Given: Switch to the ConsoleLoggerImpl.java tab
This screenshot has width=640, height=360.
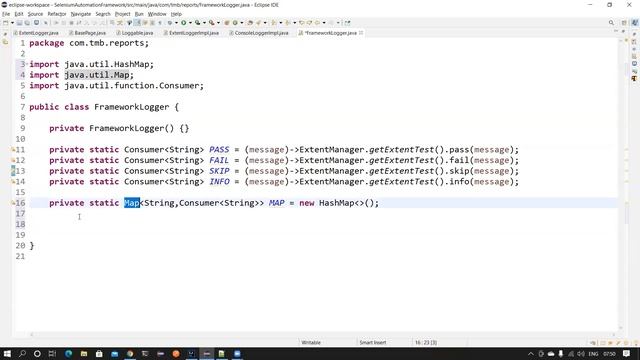Looking at the screenshot, I should pyautogui.click(x=259, y=33).
